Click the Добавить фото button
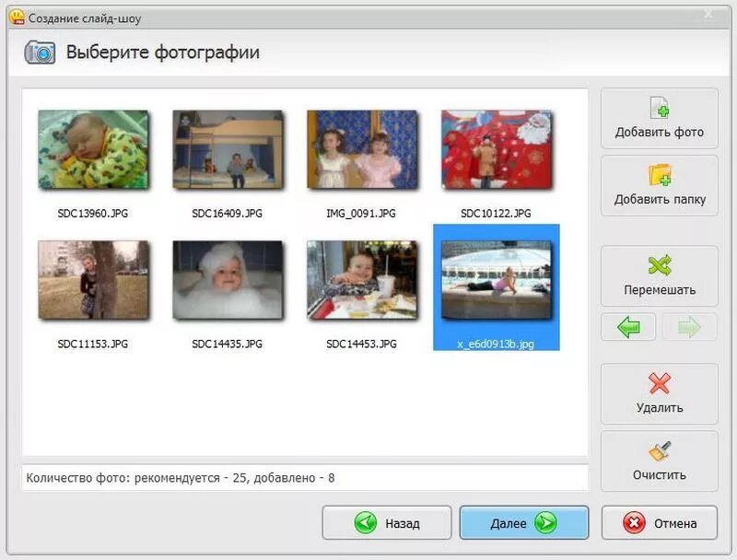Viewport: 737px width, 560px height. 659,119
